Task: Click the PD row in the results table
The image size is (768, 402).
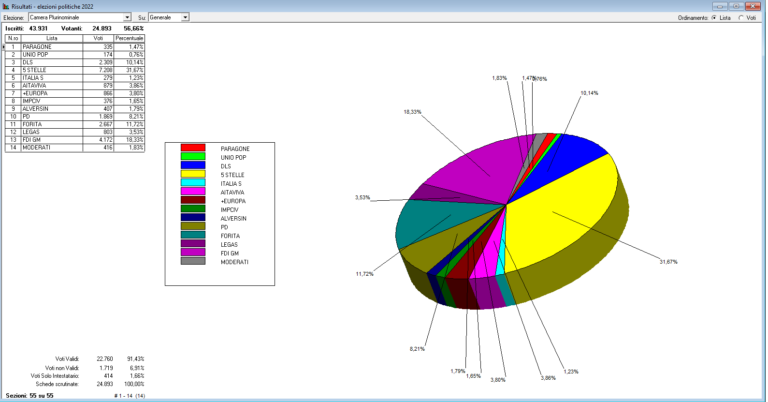Action: click(50, 116)
